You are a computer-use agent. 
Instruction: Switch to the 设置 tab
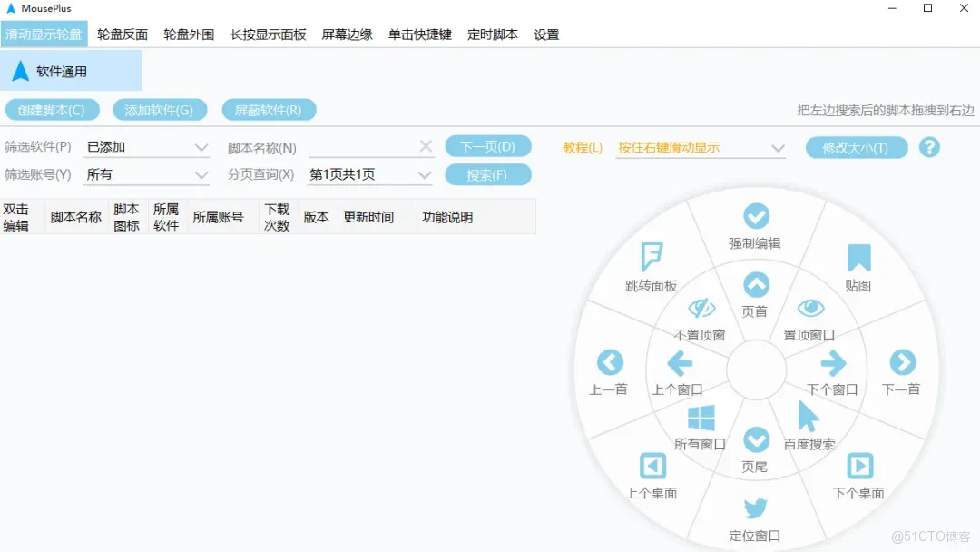click(x=547, y=34)
